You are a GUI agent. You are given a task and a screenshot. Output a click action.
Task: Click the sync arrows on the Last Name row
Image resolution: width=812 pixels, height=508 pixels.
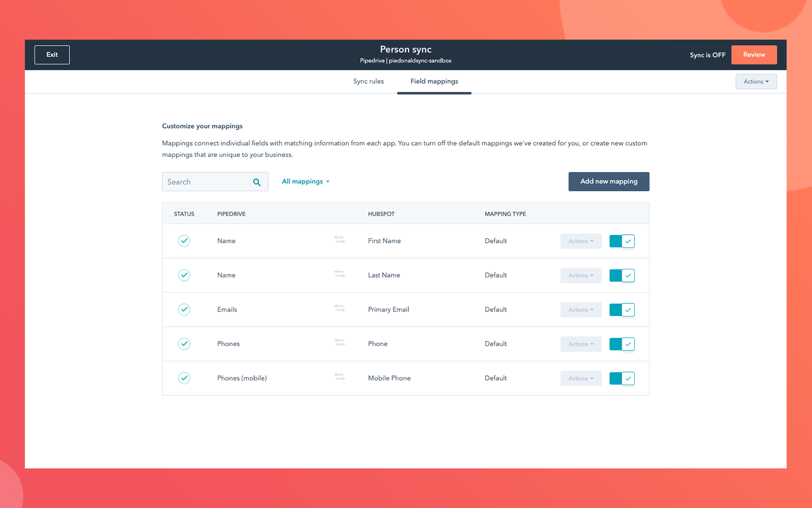(x=339, y=274)
